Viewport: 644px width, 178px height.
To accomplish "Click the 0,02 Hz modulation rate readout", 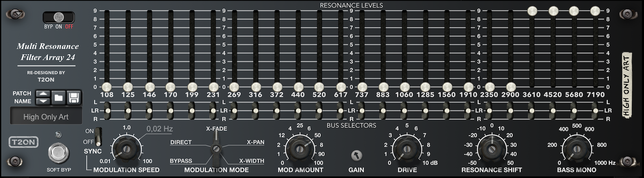I will pos(160,129).
